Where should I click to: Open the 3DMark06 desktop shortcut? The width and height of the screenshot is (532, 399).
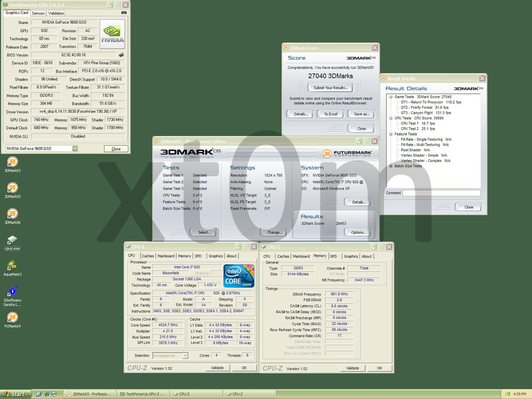[x=12, y=217]
